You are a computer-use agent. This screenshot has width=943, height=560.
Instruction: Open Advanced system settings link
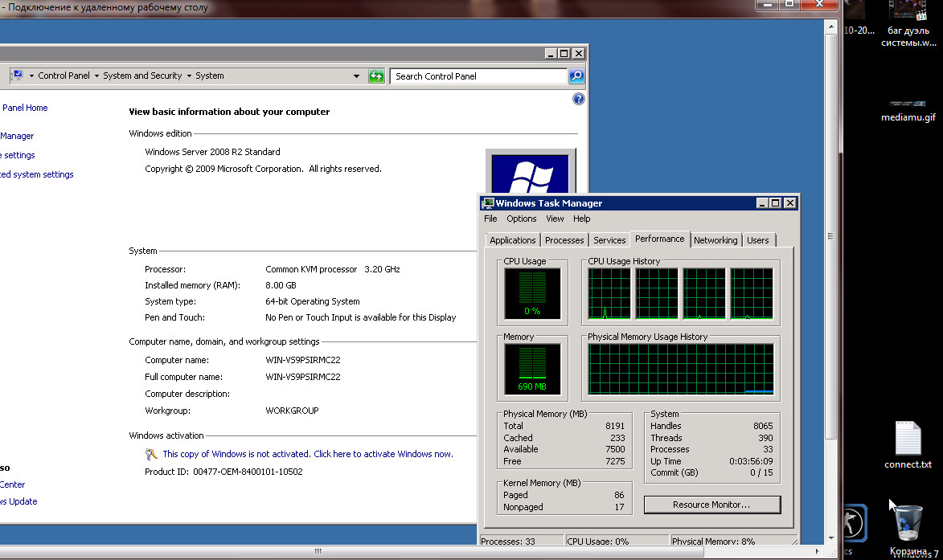click(x=37, y=175)
